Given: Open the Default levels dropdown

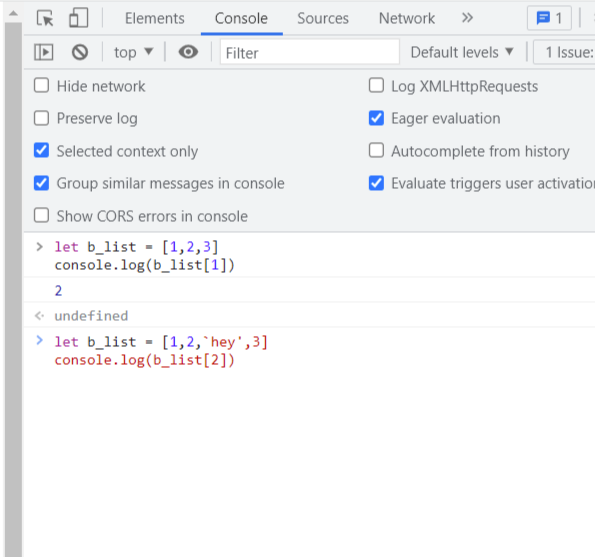Looking at the screenshot, I should tap(462, 52).
